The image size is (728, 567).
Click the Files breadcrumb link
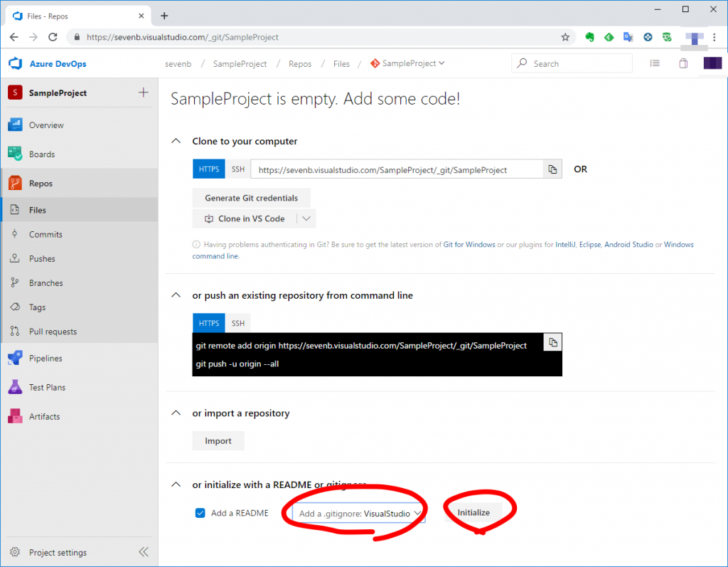(341, 63)
